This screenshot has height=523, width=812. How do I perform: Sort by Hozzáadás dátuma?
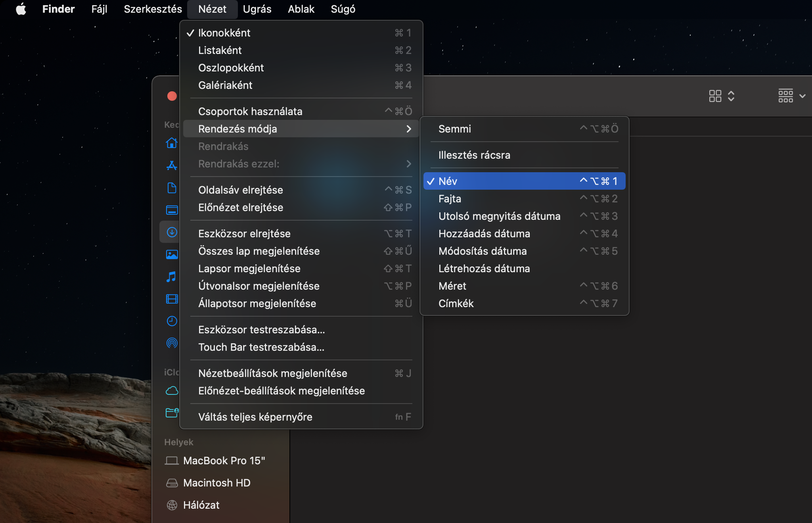pyautogui.click(x=525, y=234)
